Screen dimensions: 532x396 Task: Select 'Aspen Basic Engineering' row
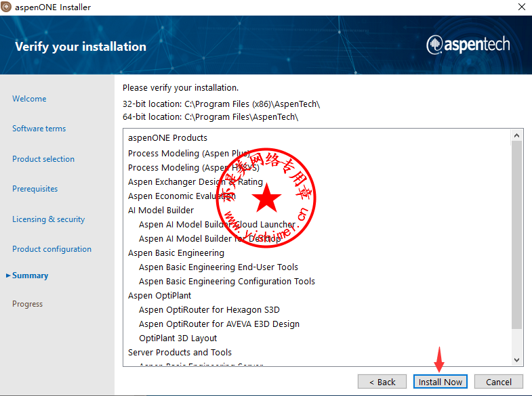tap(176, 253)
